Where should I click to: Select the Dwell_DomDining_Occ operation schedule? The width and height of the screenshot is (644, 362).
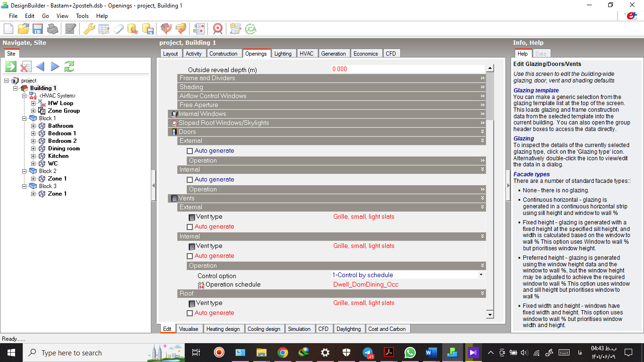[x=366, y=285]
